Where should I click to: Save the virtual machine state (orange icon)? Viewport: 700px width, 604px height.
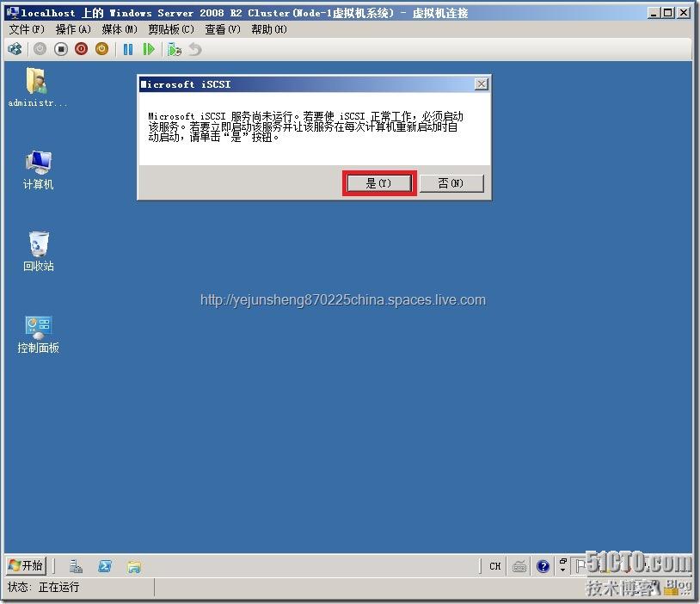click(101, 49)
